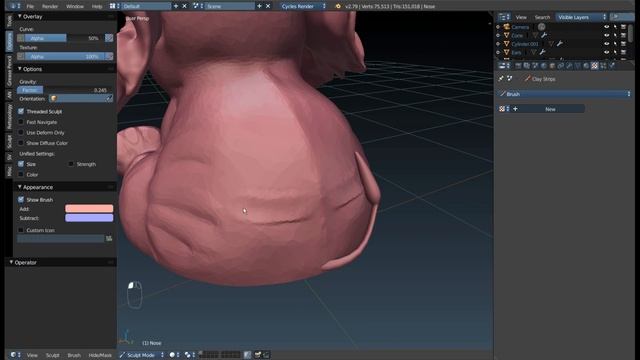Delete the Default screen layout

(184, 6)
